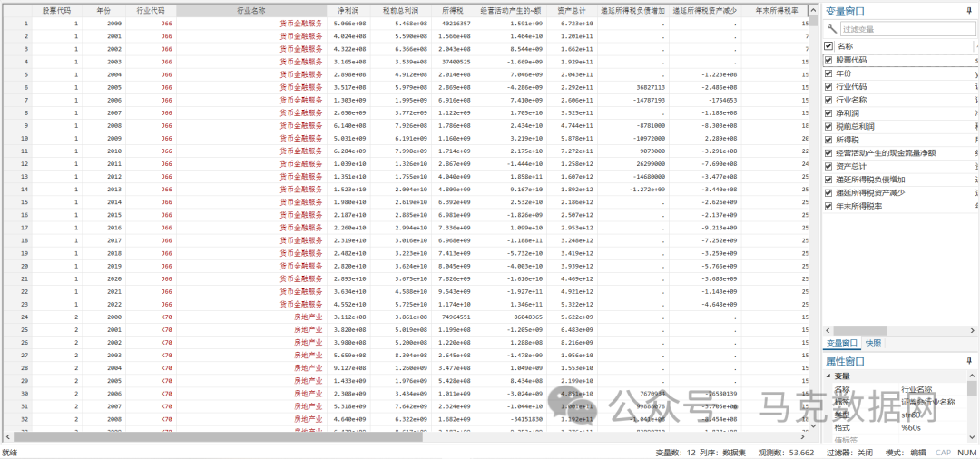Select the 递延所得税资产减少 column header
980x459 pixels.
704,11
